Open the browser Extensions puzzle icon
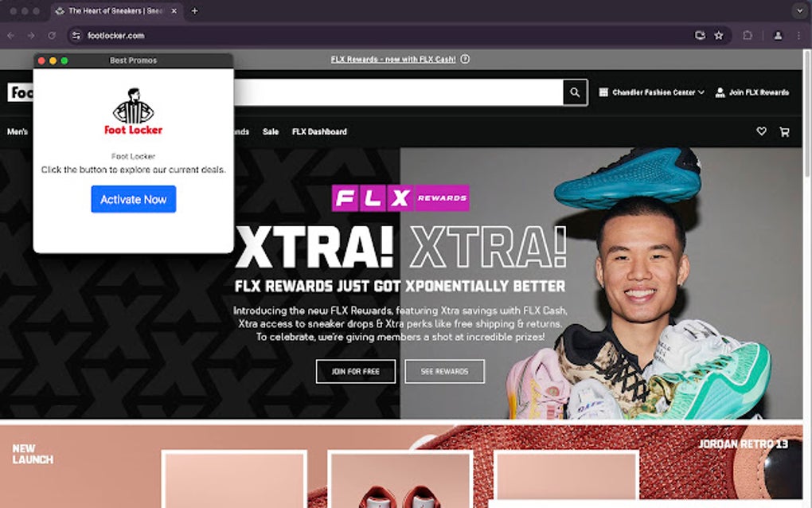Image resolution: width=812 pixels, height=508 pixels. (x=747, y=35)
